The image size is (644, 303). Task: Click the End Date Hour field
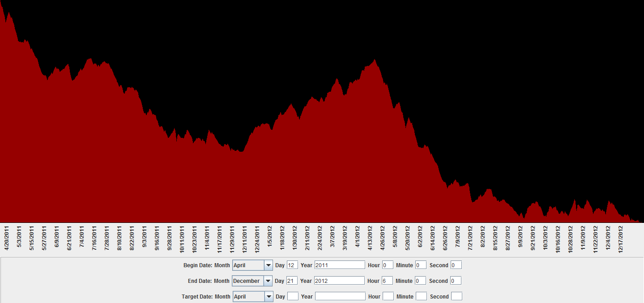387,281
